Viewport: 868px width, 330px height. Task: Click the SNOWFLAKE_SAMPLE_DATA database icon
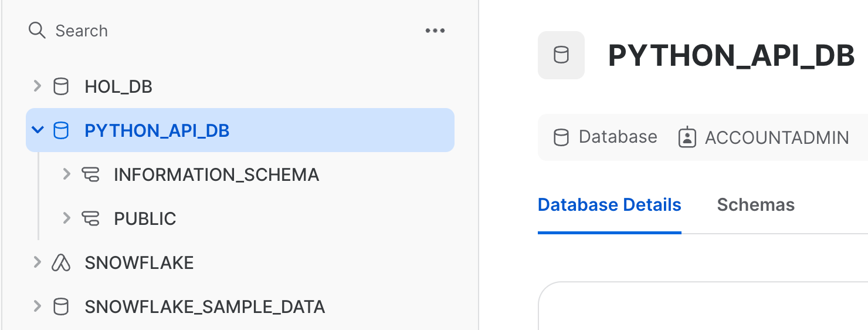(61, 307)
